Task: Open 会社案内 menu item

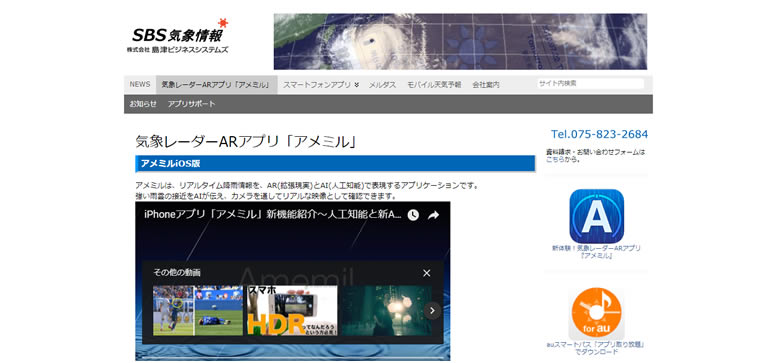Action: tap(486, 85)
